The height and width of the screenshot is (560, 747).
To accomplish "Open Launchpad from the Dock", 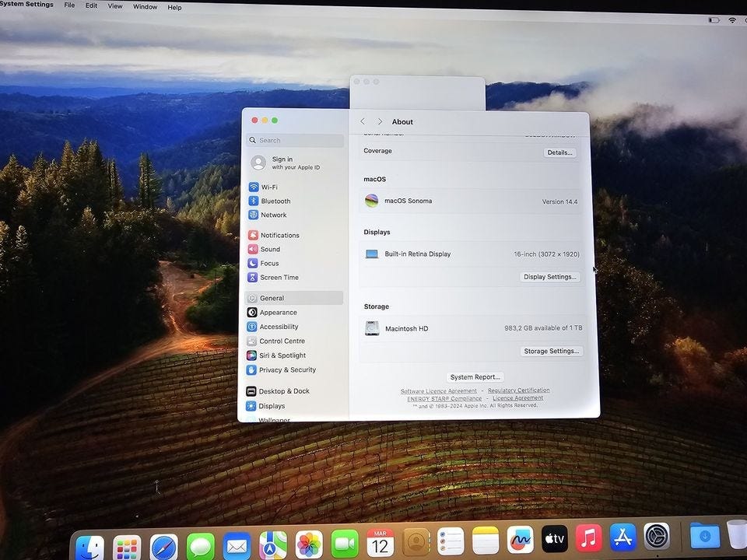I will click(127, 548).
